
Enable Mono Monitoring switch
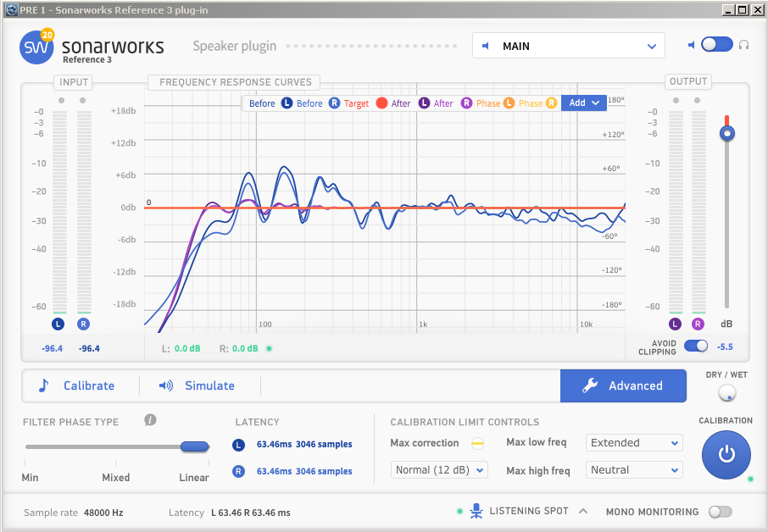click(720, 512)
